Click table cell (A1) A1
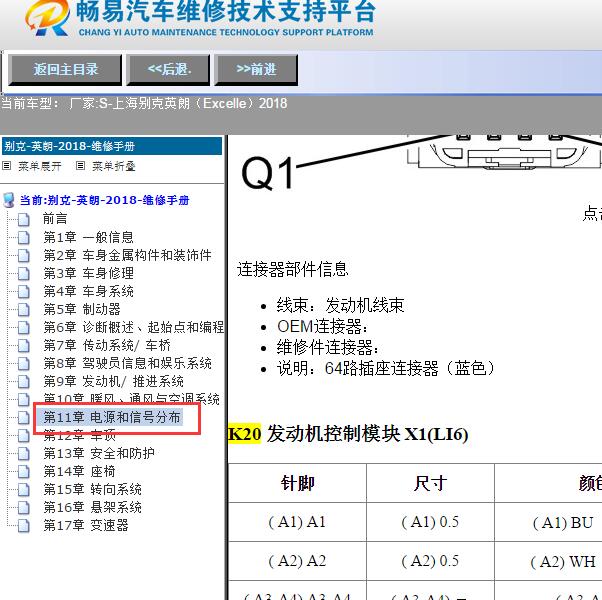 298,522
